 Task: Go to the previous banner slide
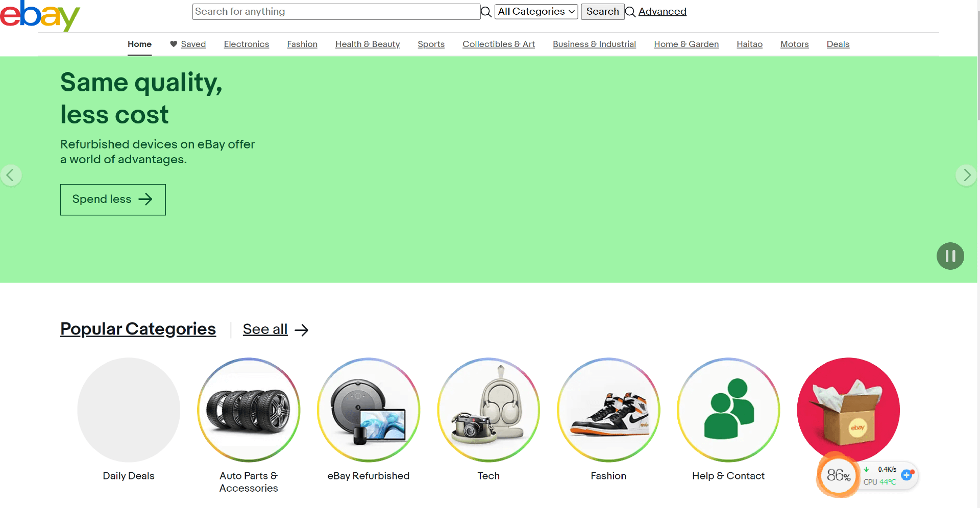coord(10,175)
